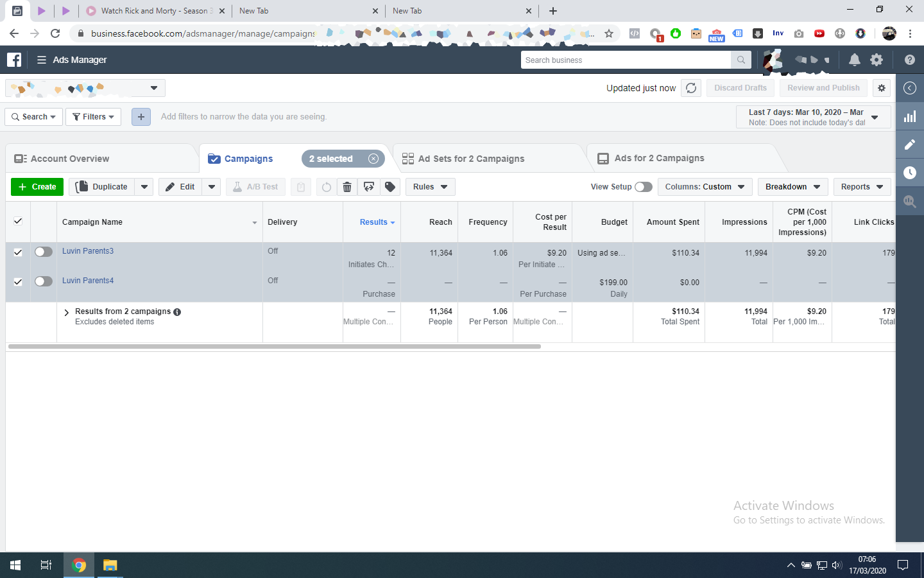
Task: Open the Search dropdown
Action: click(x=34, y=117)
